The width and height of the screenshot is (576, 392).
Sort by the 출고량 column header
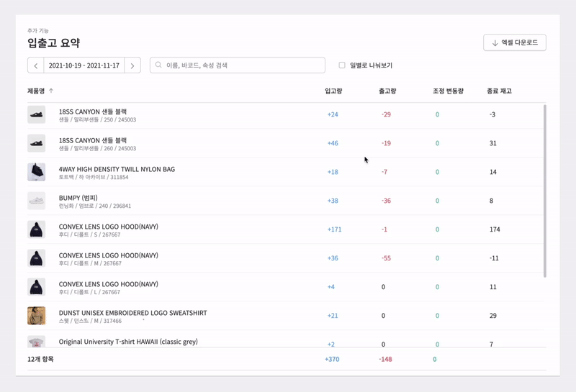pos(387,91)
